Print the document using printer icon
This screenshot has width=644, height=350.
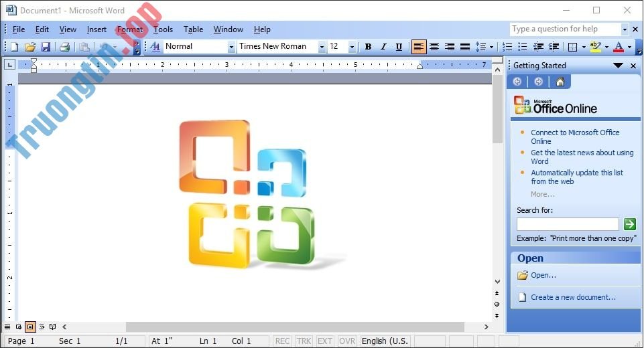[64, 47]
